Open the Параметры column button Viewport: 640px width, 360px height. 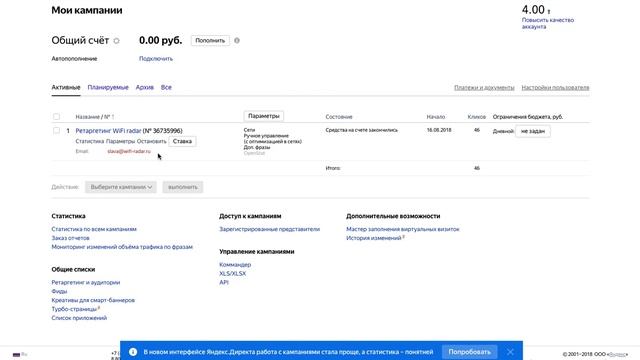click(264, 116)
